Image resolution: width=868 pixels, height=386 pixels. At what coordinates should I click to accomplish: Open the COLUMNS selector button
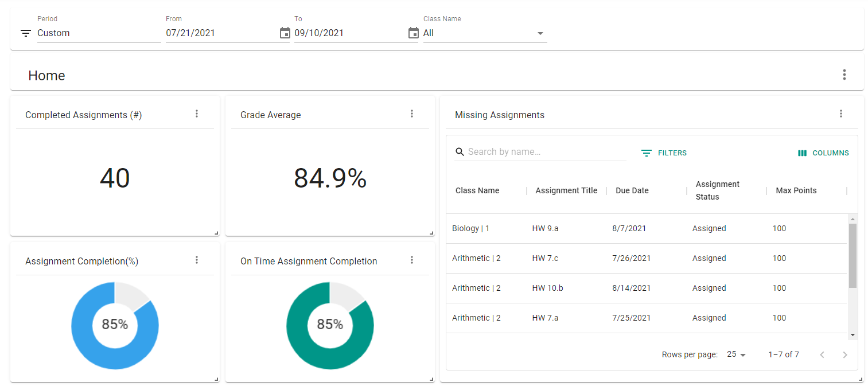[x=823, y=153]
